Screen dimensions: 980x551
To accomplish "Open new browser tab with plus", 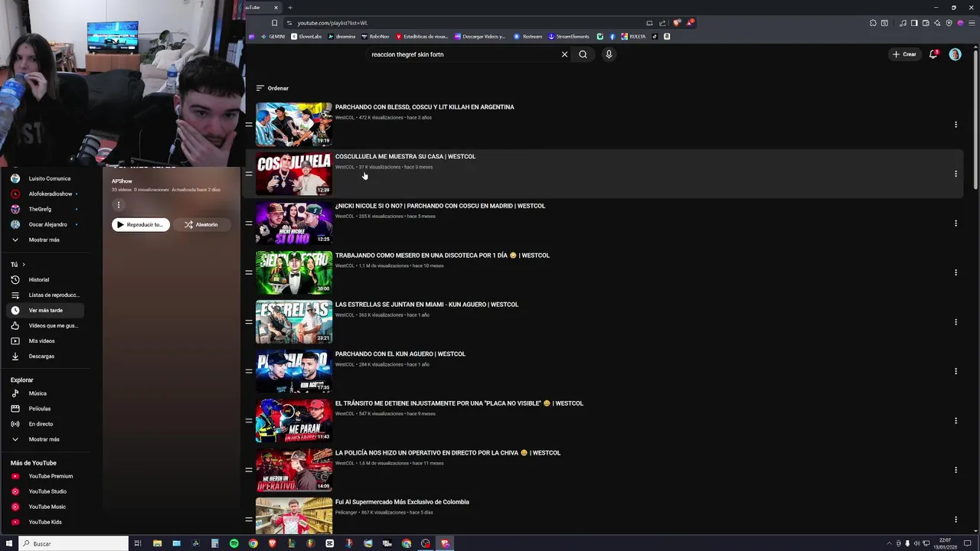I will point(290,8).
